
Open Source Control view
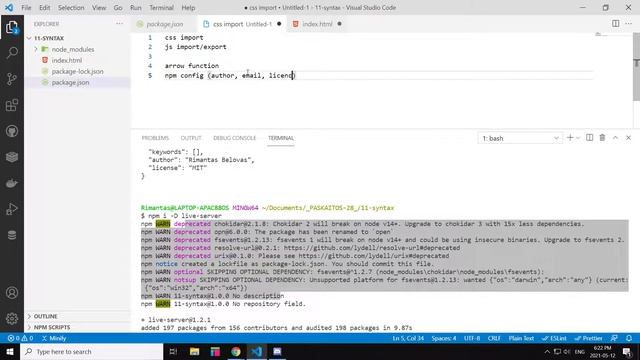pyautogui.click(x=12, y=79)
